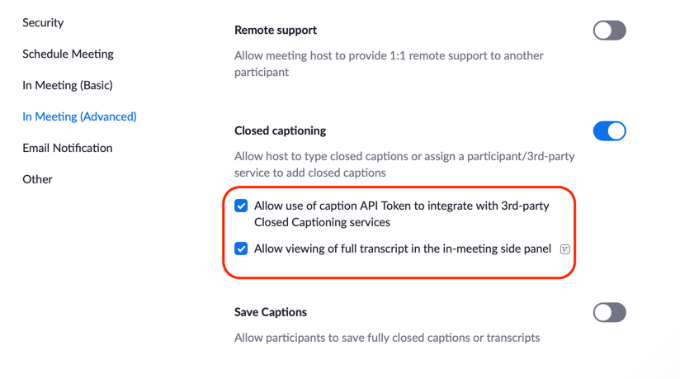Uncheck the caption API Token checkbox
Viewport: 680px width, 379px height.
tap(241, 206)
